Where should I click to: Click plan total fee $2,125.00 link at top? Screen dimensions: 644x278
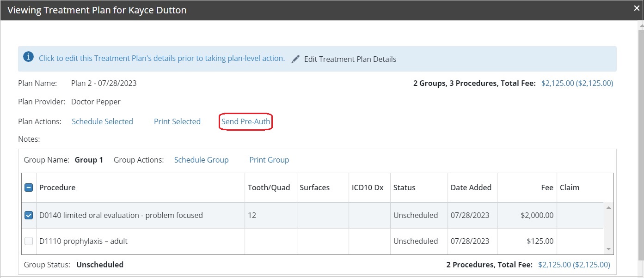click(577, 83)
